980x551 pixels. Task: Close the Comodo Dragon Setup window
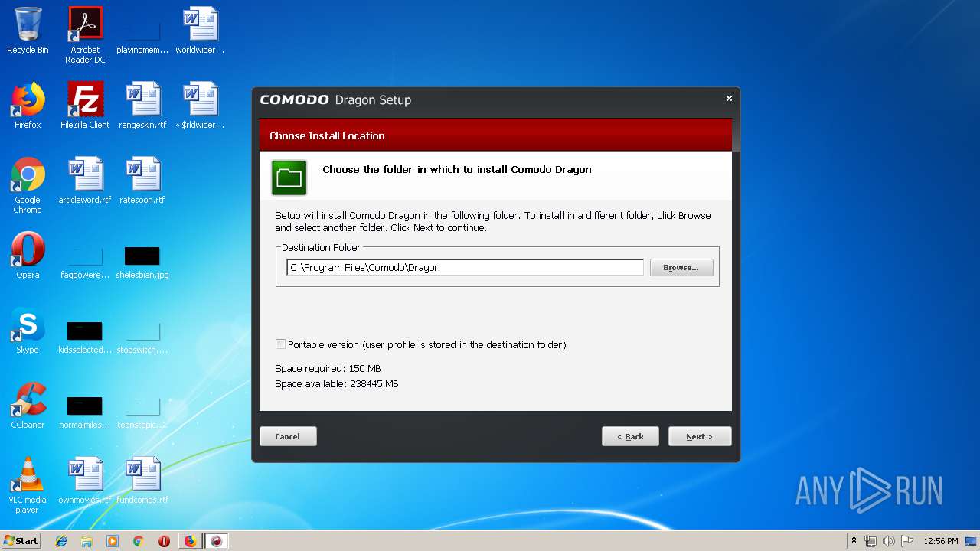(729, 98)
